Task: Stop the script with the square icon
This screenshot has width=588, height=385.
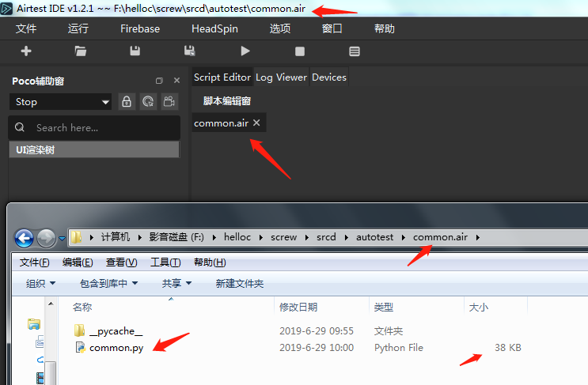Action: point(300,51)
